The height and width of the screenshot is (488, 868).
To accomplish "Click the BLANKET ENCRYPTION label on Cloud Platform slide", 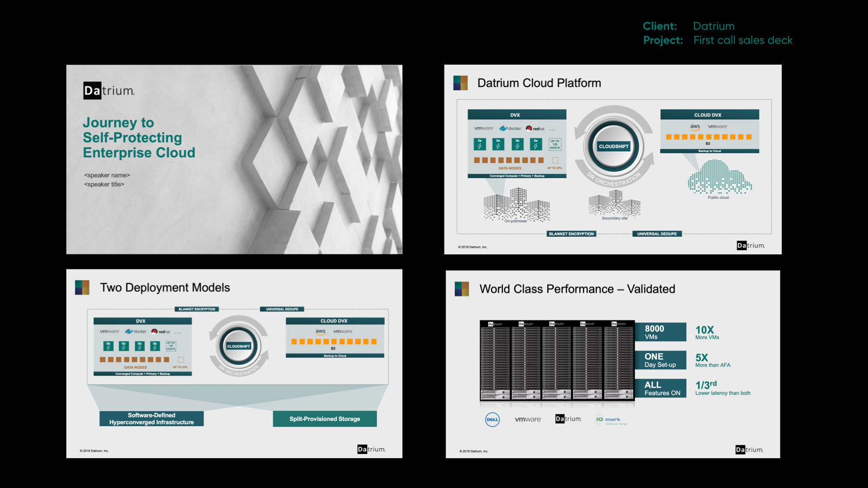I will click(571, 234).
